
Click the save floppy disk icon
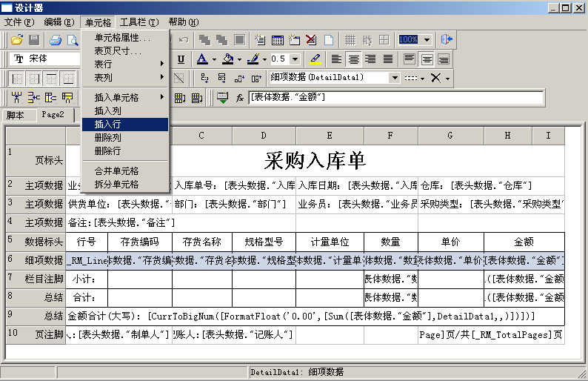click(x=34, y=40)
